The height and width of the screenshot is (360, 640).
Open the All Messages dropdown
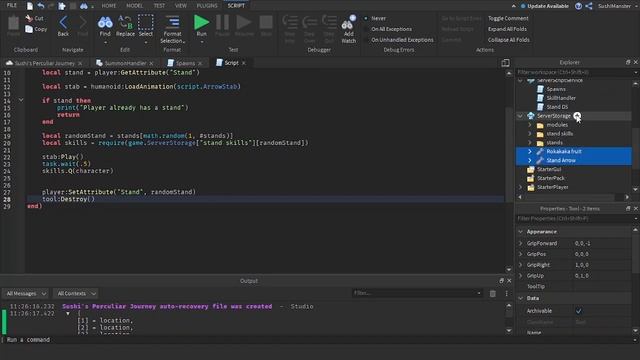pos(26,293)
